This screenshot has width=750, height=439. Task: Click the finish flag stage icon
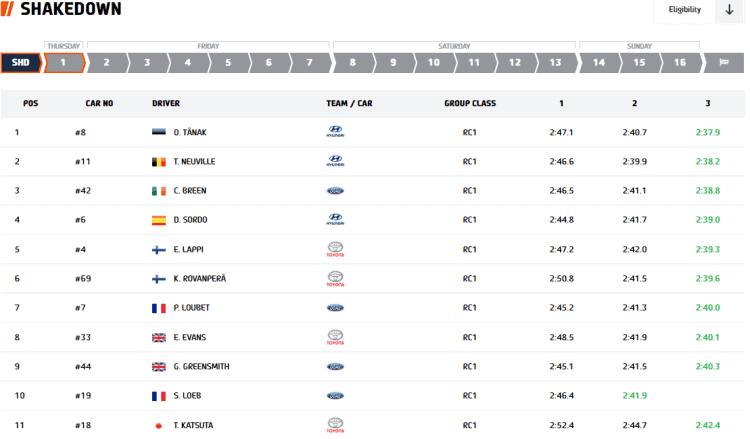tap(721, 62)
